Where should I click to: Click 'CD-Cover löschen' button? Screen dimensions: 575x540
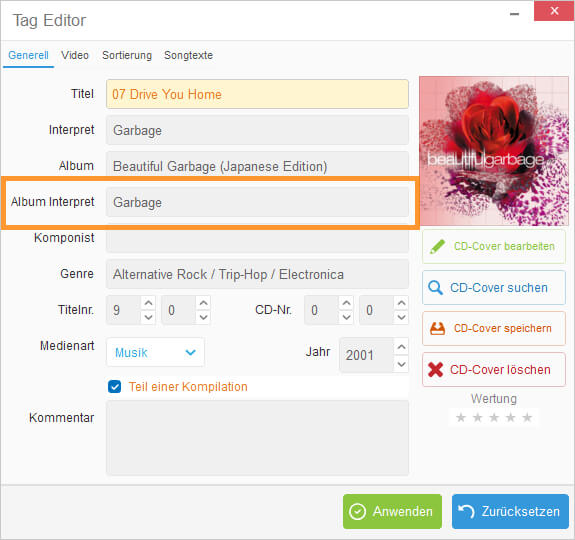click(494, 370)
